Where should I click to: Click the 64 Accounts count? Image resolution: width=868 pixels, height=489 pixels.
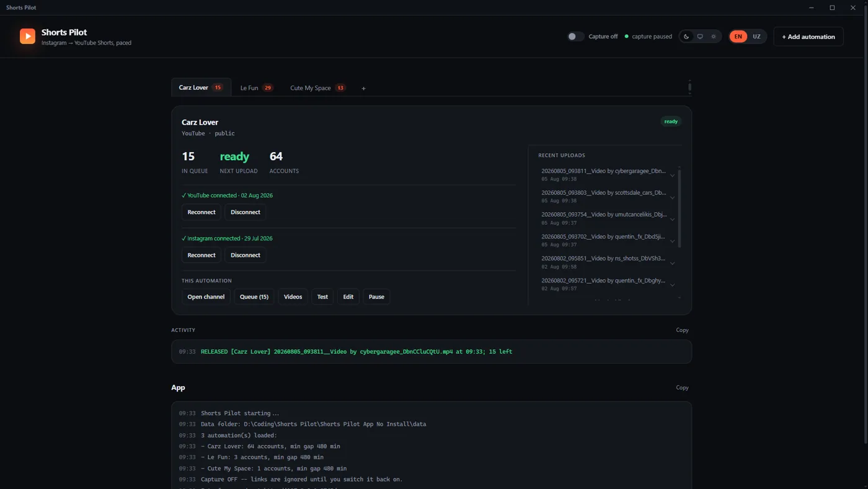tap(276, 156)
